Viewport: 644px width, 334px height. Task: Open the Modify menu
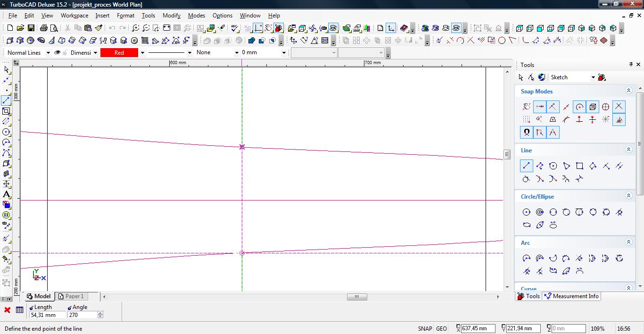pos(172,16)
